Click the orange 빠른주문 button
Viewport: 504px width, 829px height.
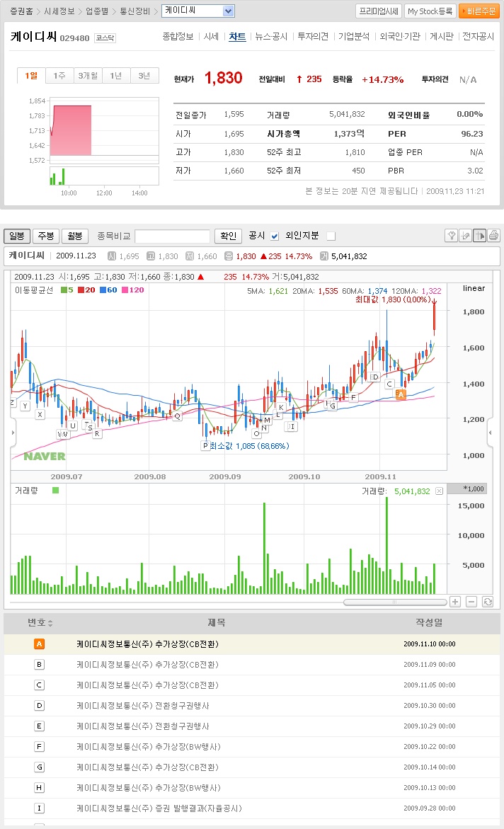tap(479, 11)
